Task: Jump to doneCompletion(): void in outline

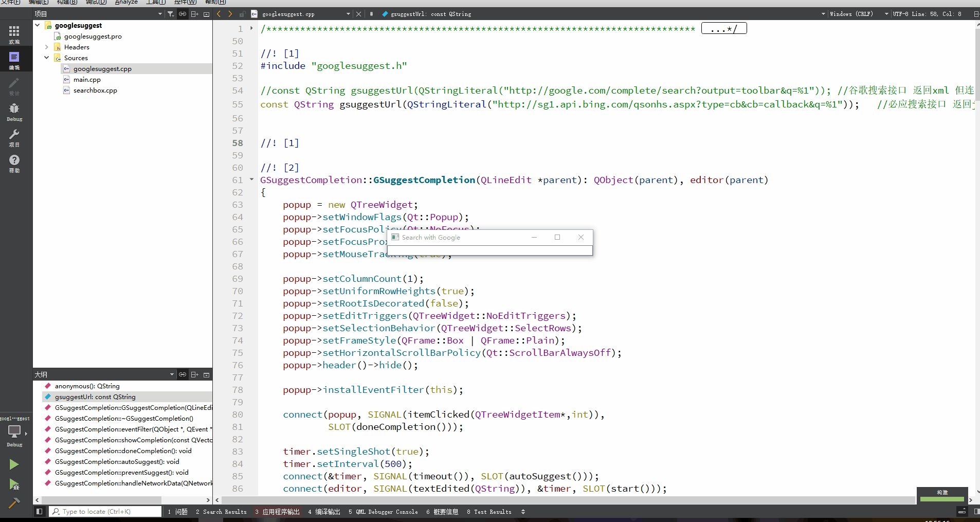Action: point(123,451)
